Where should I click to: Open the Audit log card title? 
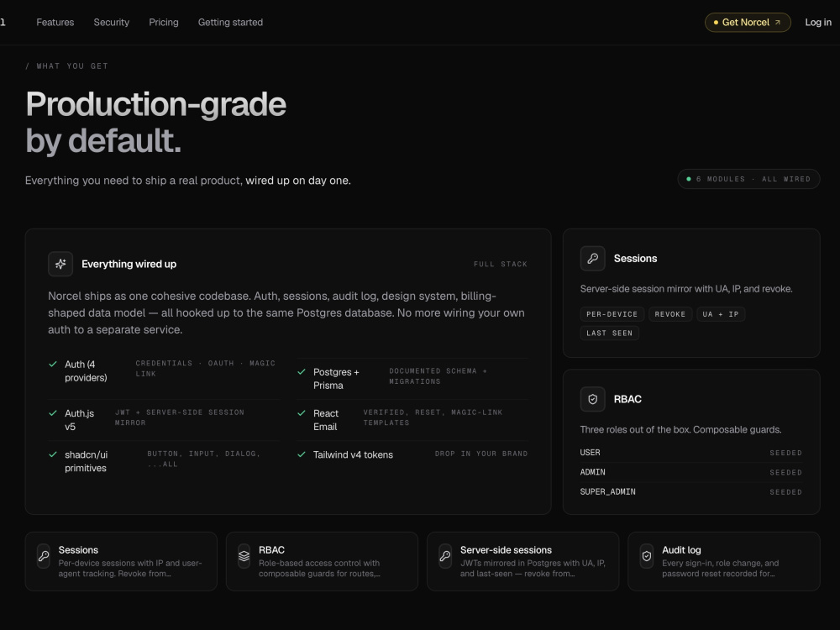click(x=681, y=550)
